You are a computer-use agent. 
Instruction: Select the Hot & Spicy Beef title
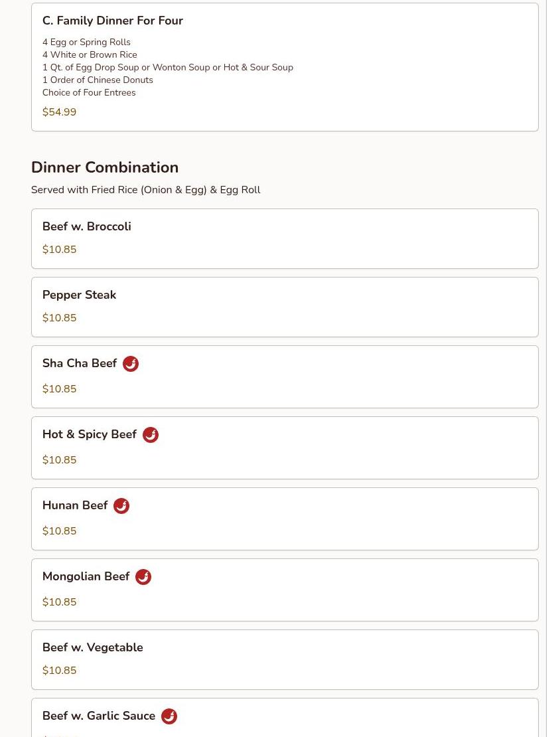[x=90, y=434]
